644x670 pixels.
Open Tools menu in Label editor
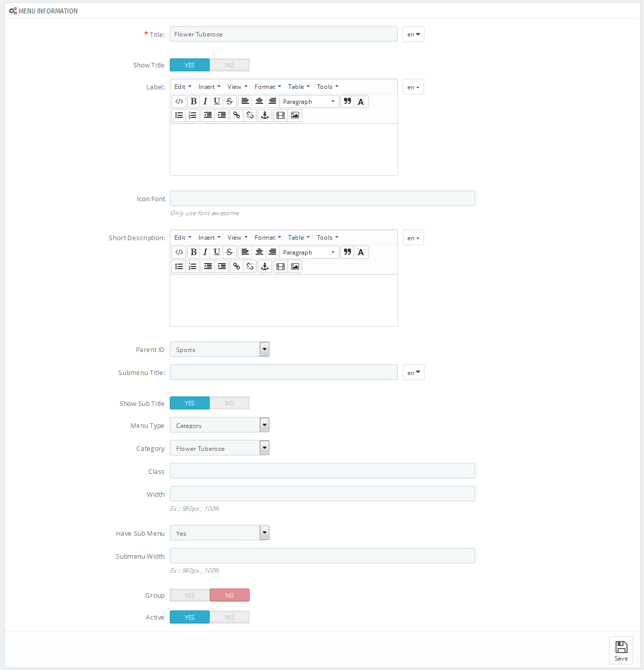pos(327,86)
